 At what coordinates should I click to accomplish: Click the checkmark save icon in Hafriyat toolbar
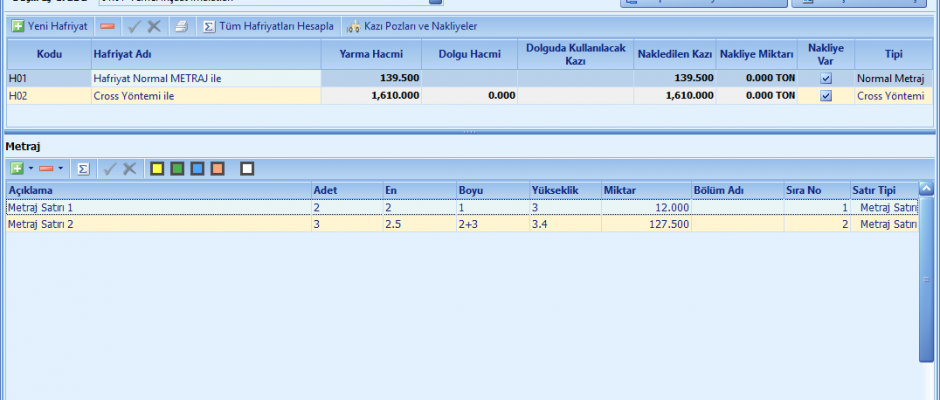coord(135,25)
